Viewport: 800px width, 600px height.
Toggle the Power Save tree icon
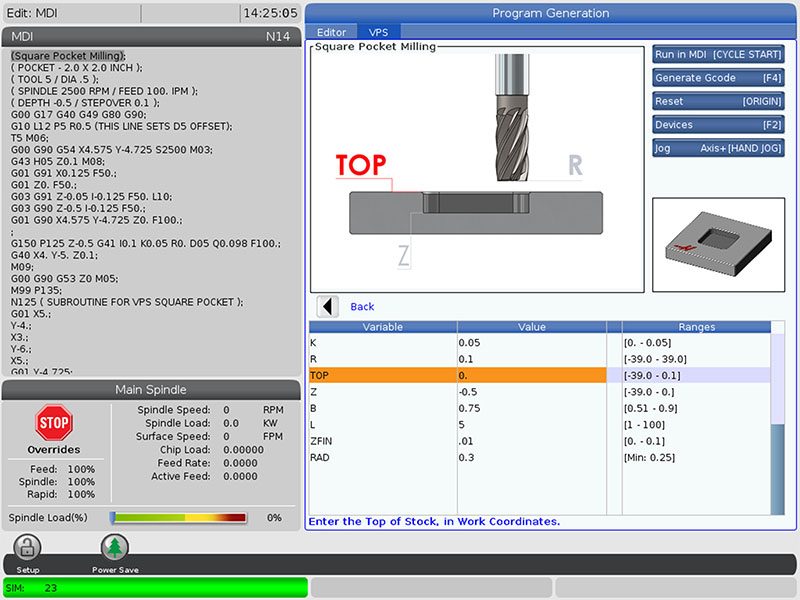[x=115, y=547]
